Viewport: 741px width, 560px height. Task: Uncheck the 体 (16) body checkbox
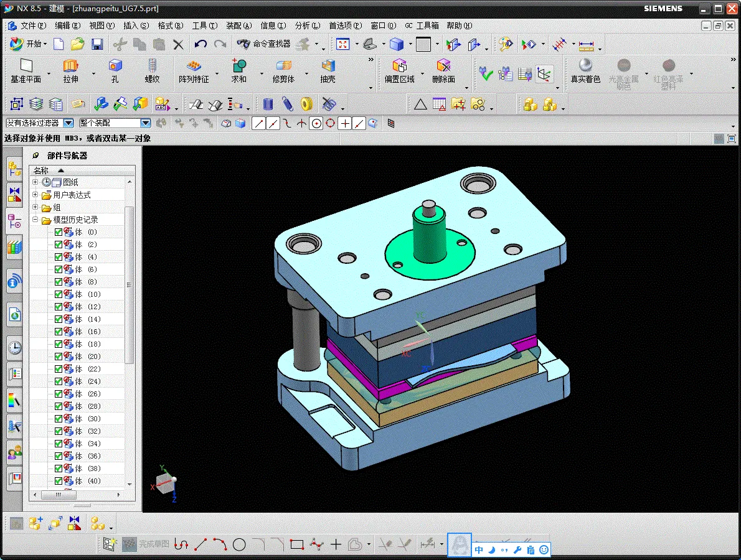pyautogui.click(x=59, y=332)
